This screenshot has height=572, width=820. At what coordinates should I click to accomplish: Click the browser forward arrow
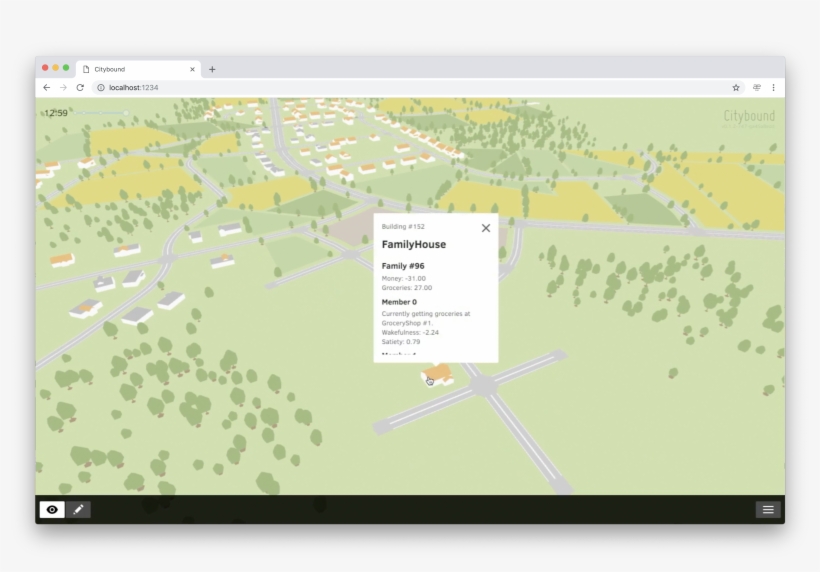click(63, 88)
